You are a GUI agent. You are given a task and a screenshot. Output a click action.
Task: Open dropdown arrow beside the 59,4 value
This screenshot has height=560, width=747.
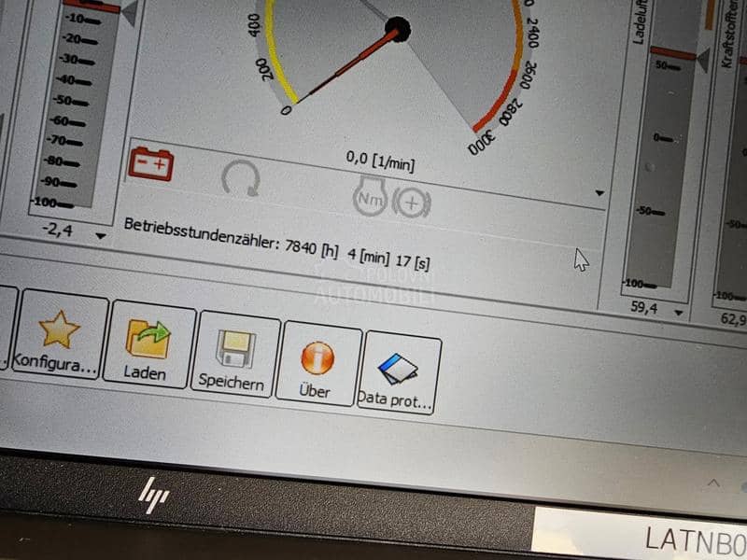679,313
